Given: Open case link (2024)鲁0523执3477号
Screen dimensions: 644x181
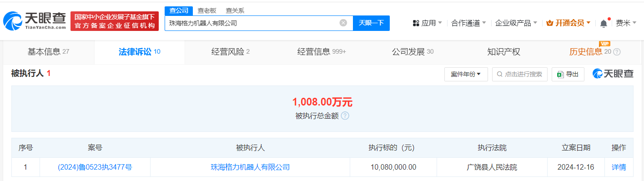Looking at the screenshot, I should tap(95, 167).
